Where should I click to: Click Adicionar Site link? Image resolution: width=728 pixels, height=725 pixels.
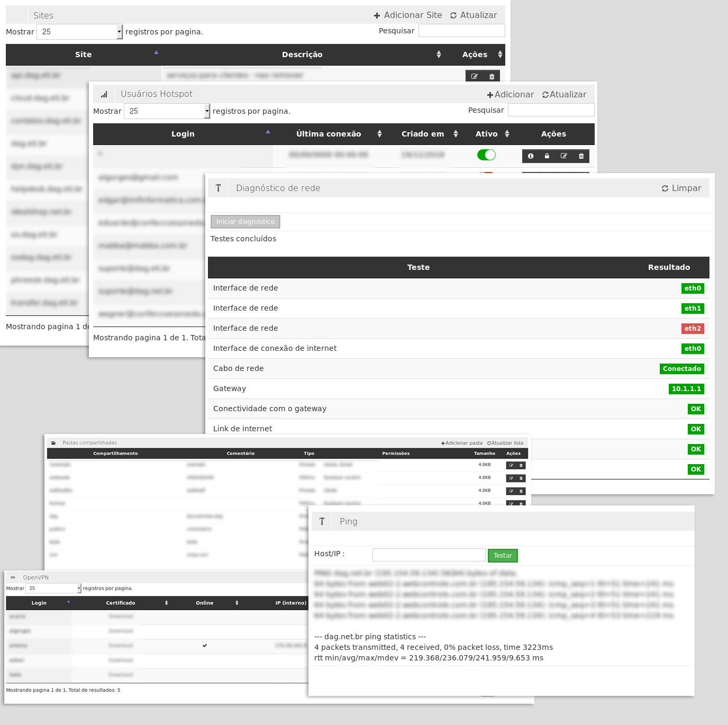coord(408,15)
